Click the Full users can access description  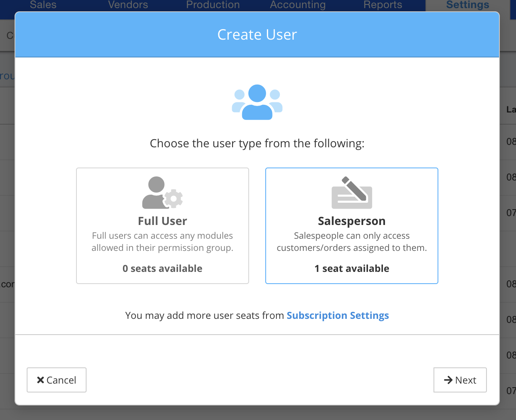click(163, 242)
